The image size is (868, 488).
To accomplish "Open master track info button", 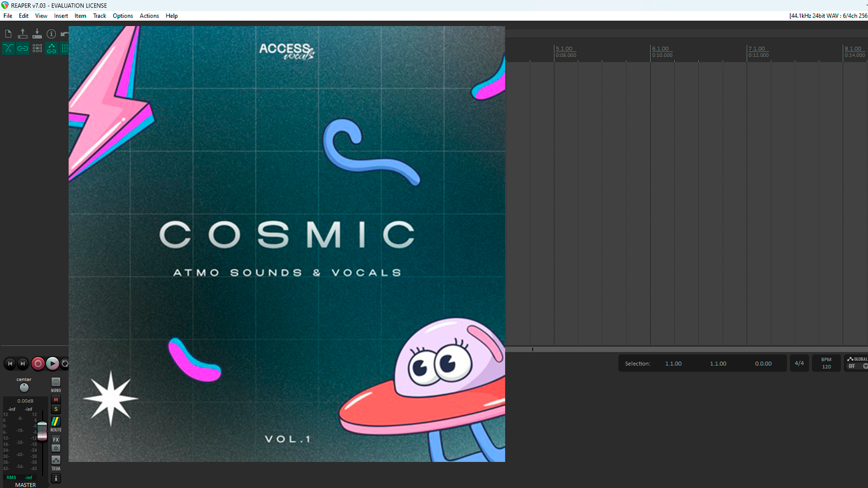I will click(x=56, y=478).
